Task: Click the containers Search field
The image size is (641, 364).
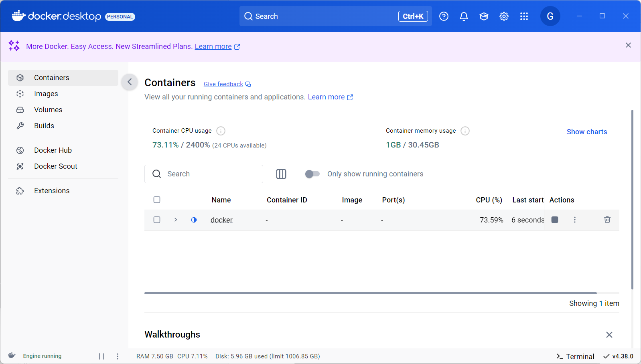Action: pyautogui.click(x=204, y=174)
